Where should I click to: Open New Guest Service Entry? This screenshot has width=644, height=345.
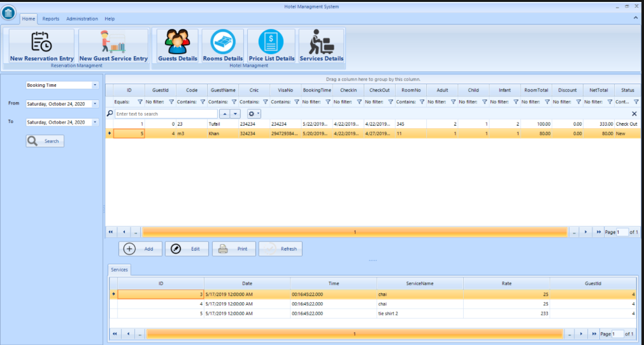113,46
